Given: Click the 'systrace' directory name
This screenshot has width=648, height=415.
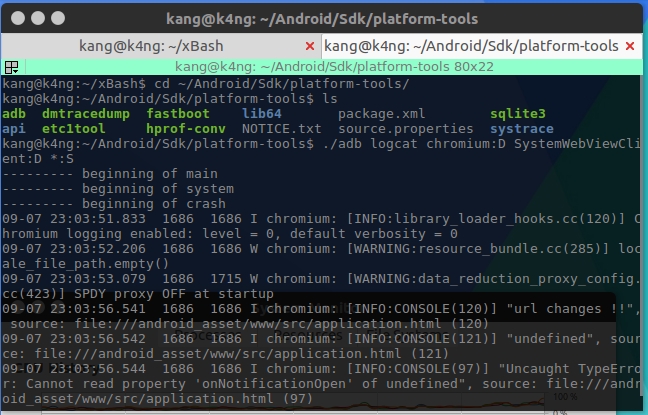Looking at the screenshot, I should [522, 129].
